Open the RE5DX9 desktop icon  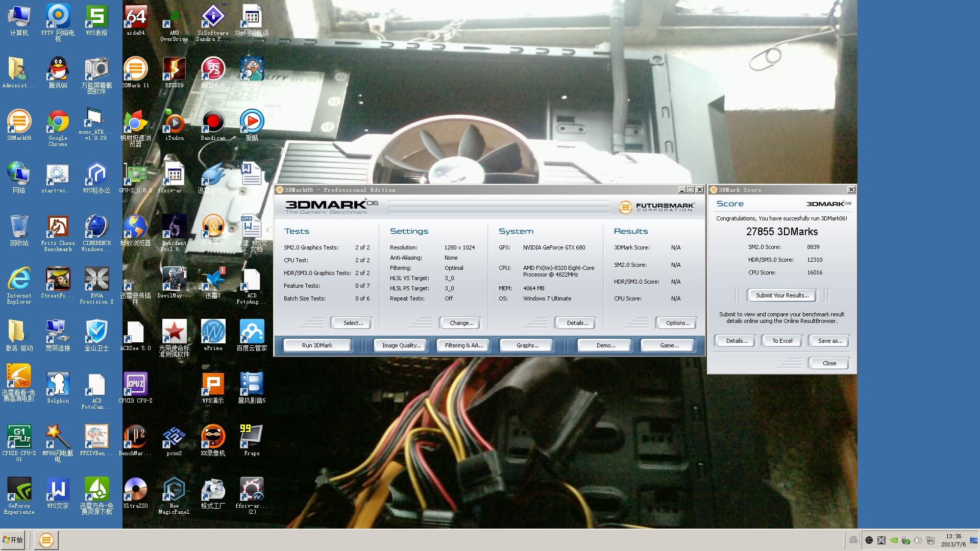pyautogui.click(x=174, y=72)
